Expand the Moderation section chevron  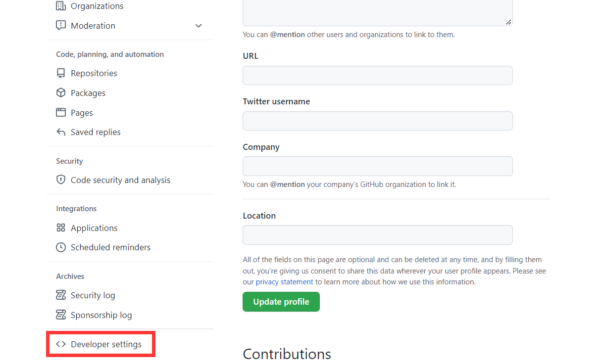point(199,26)
